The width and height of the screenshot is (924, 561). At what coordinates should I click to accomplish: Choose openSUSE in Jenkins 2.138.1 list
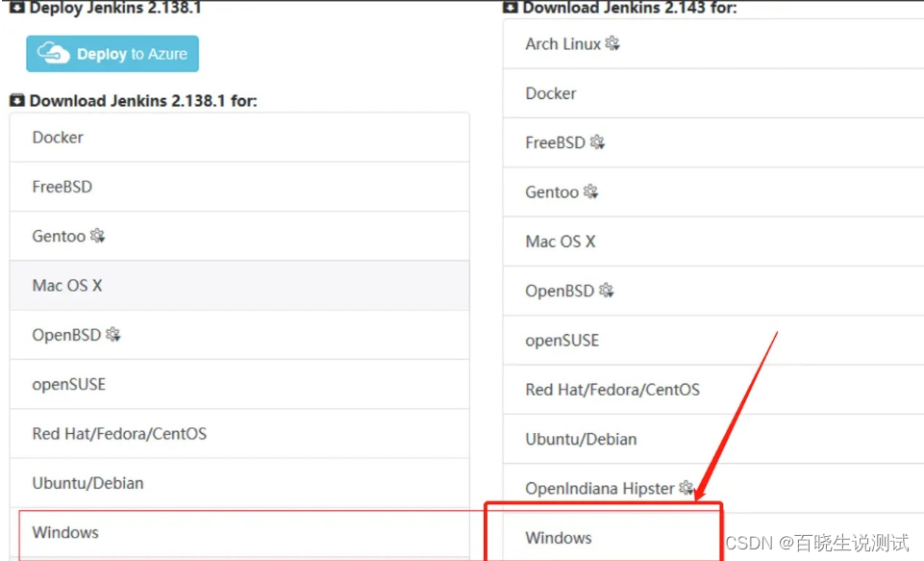click(239, 385)
